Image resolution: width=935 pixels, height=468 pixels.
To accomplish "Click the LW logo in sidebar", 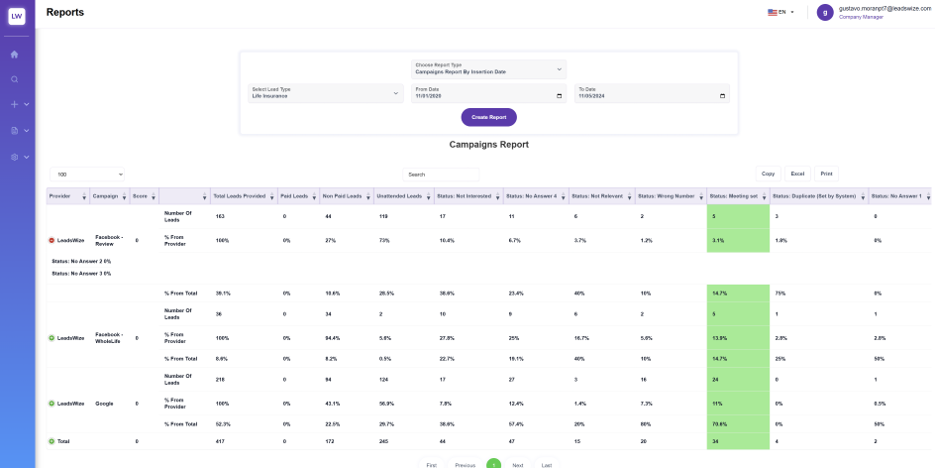I will 17,16.
